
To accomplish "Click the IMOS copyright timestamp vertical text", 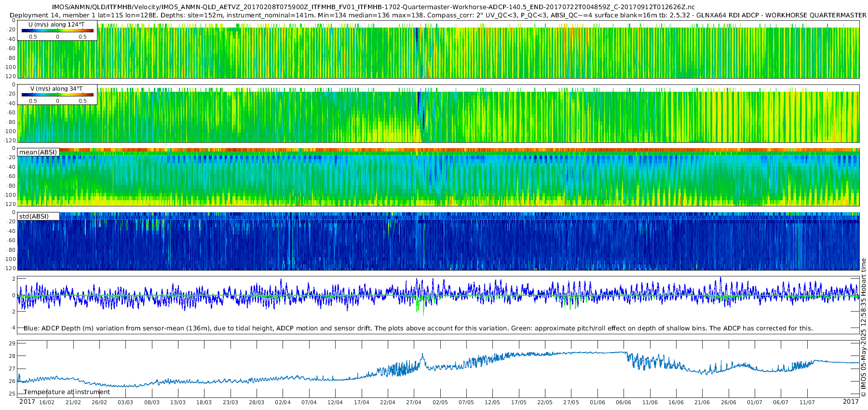I will [x=863, y=328].
